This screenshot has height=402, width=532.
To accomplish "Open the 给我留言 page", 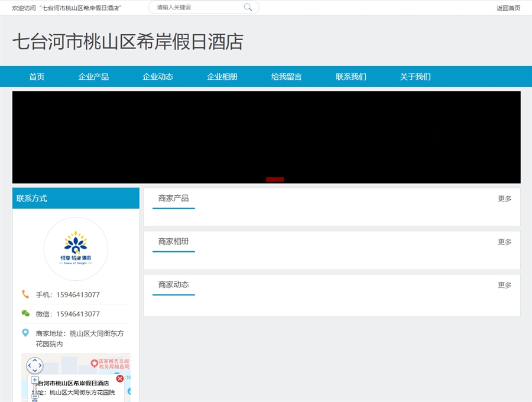I will click(x=287, y=77).
